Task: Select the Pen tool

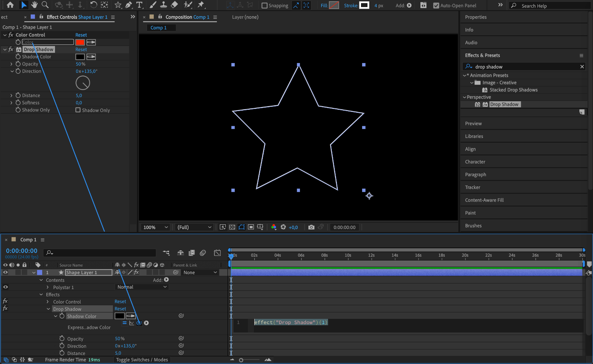Action: [129, 5]
